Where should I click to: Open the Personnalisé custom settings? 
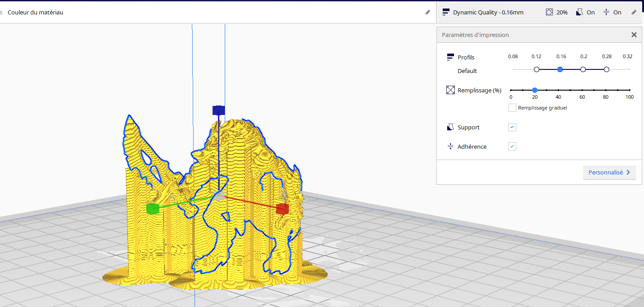(609, 172)
